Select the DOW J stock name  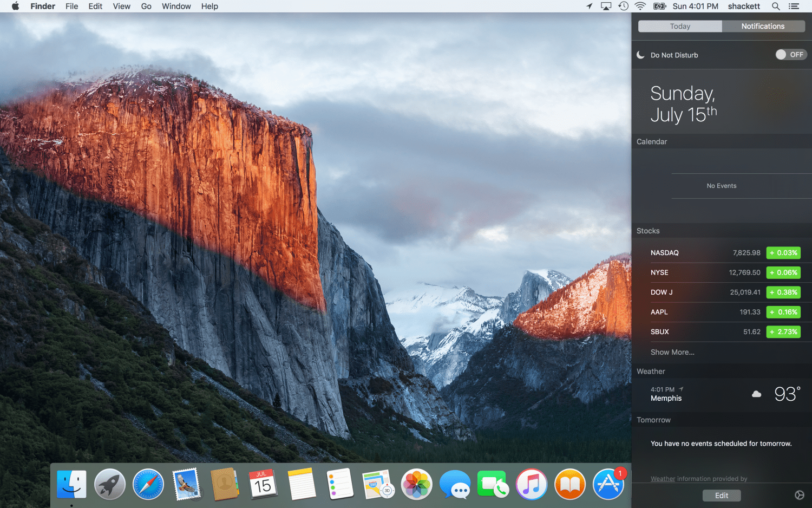tap(662, 292)
